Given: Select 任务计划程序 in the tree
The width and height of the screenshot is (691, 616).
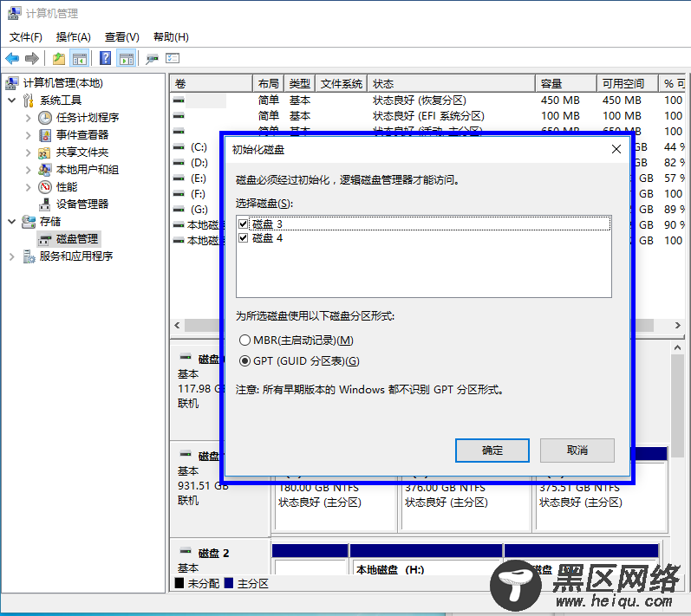Looking at the screenshot, I should point(88,118).
